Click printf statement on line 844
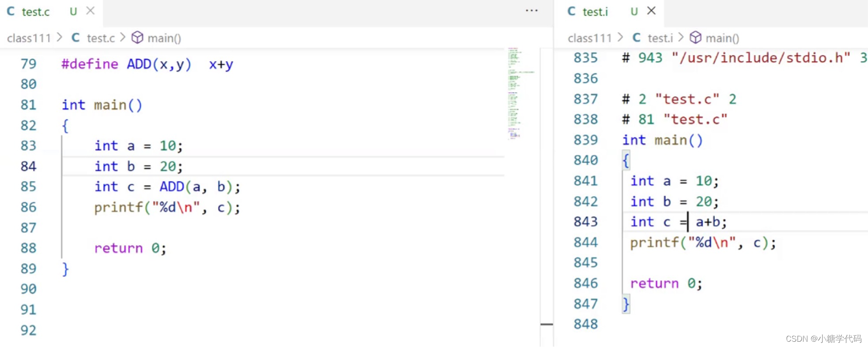This screenshot has height=347, width=868. pyautogui.click(x=703, y=243)
